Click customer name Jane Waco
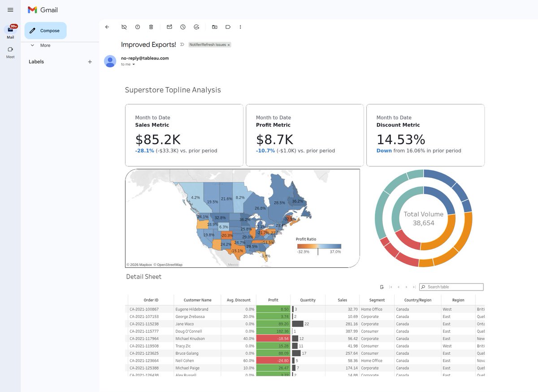 pyautogui.click(x=185, y=324)
